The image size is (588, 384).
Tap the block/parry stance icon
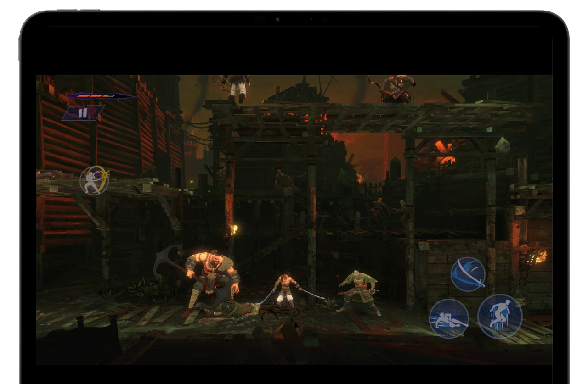[94, 180]
